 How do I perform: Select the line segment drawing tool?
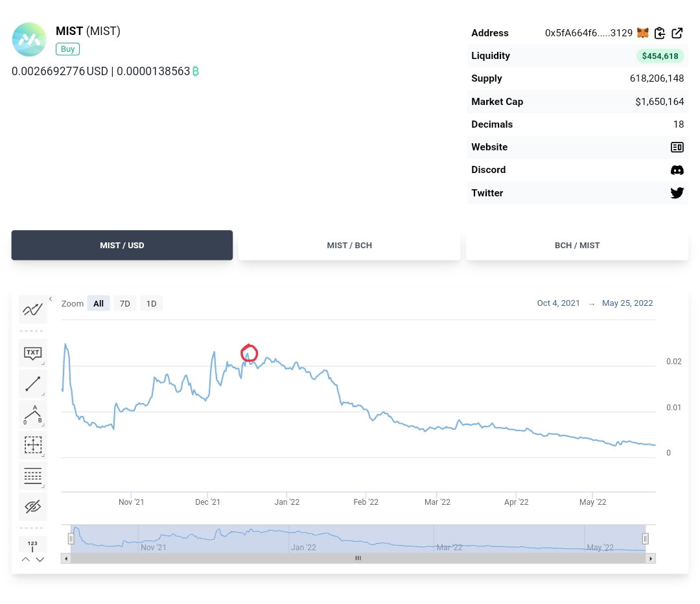tap(32, 384)
